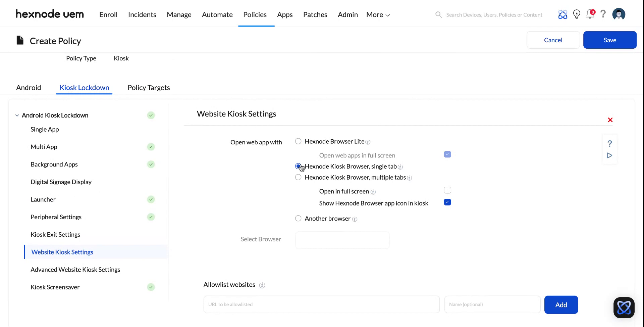Open the Patches menu

tap(315, 14)
